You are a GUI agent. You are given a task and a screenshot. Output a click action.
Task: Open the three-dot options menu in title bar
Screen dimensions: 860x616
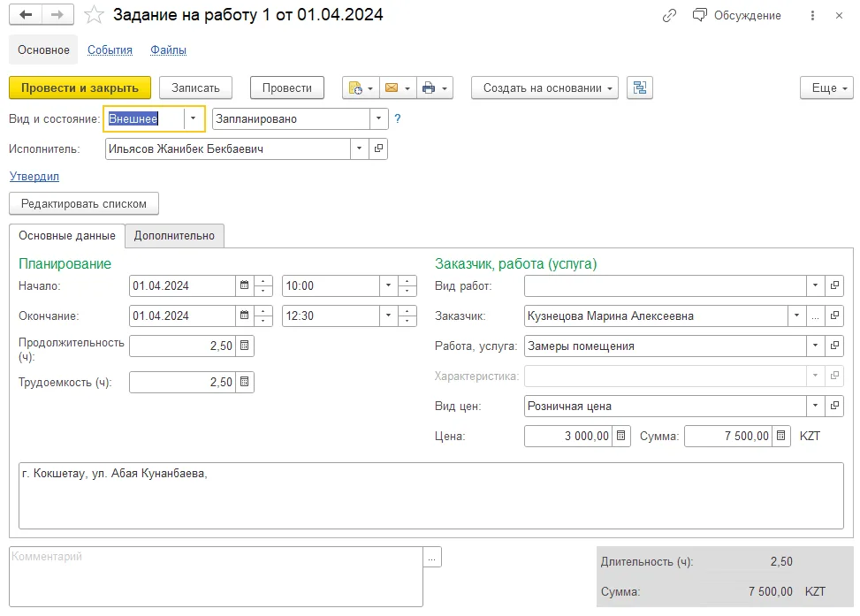[812, 15]
